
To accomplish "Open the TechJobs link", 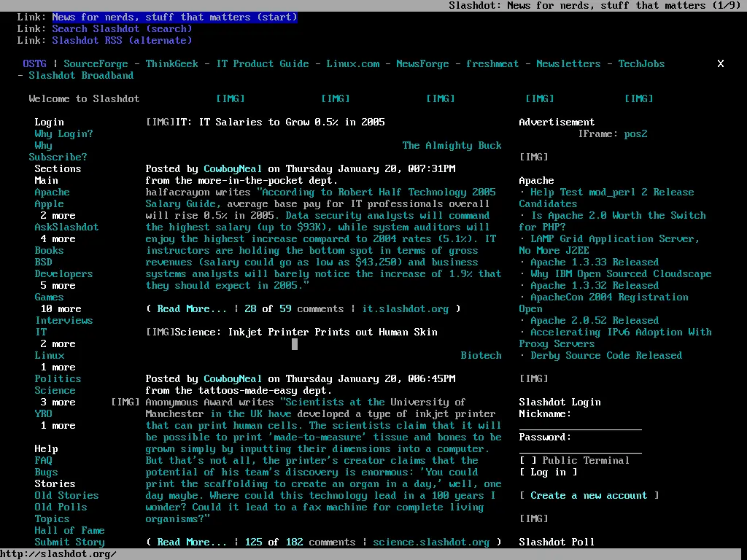I will (x=641, y=64).
